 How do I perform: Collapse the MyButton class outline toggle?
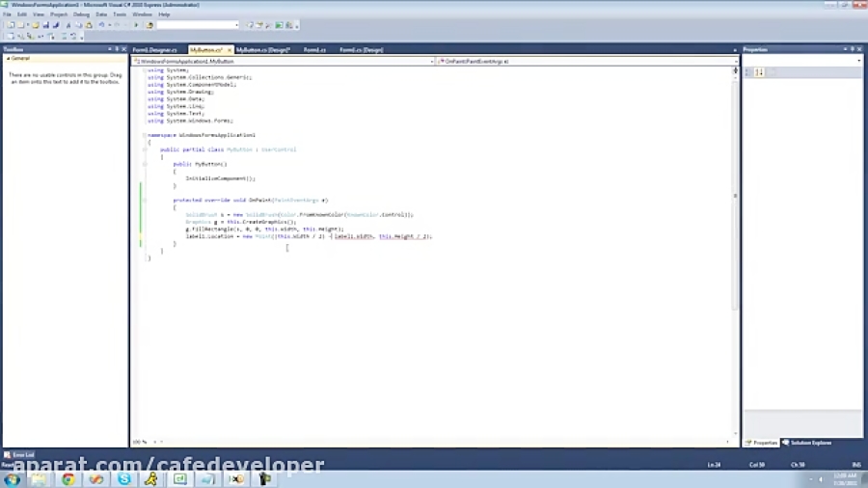point(145,149)
